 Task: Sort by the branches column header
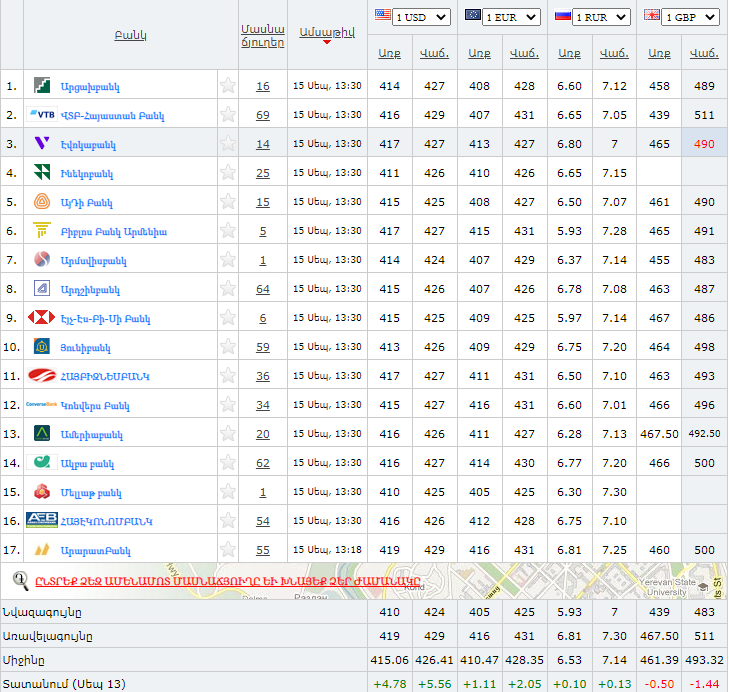pos(263,35)
